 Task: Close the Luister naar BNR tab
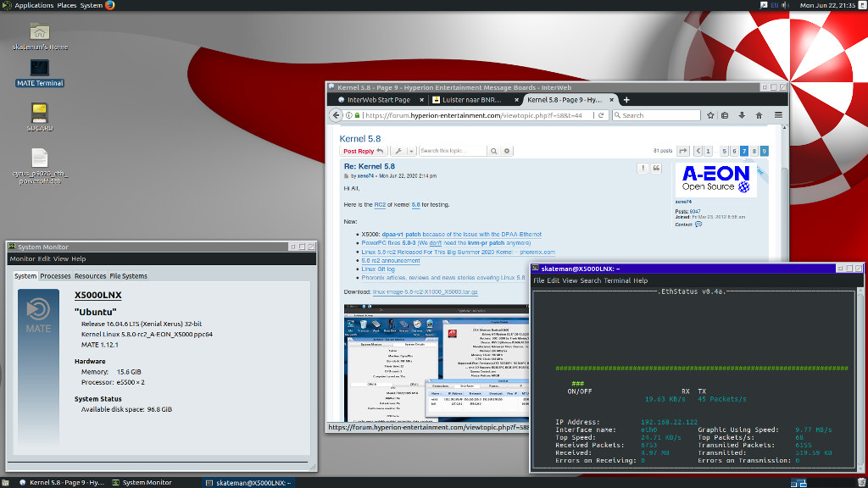coord(516,100)
